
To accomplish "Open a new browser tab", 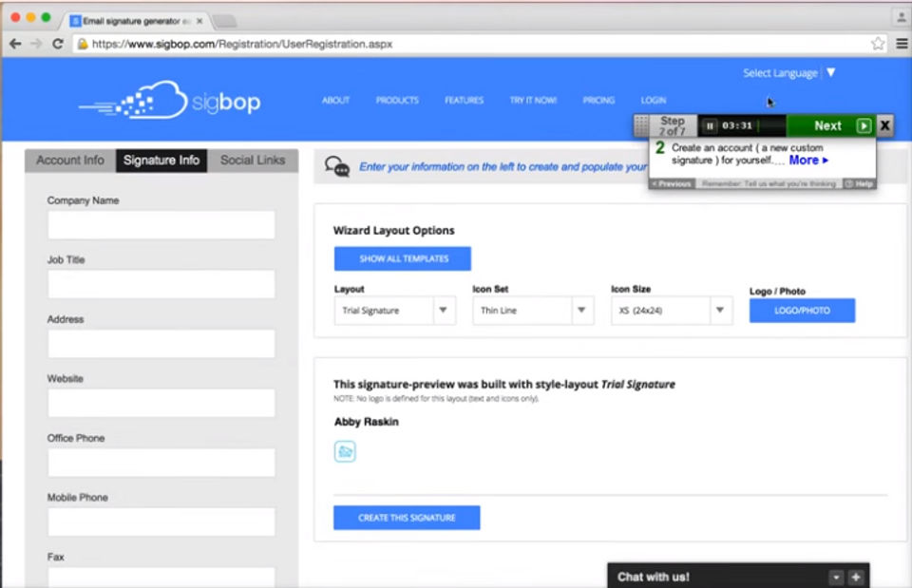I will [x=224, y=22].
